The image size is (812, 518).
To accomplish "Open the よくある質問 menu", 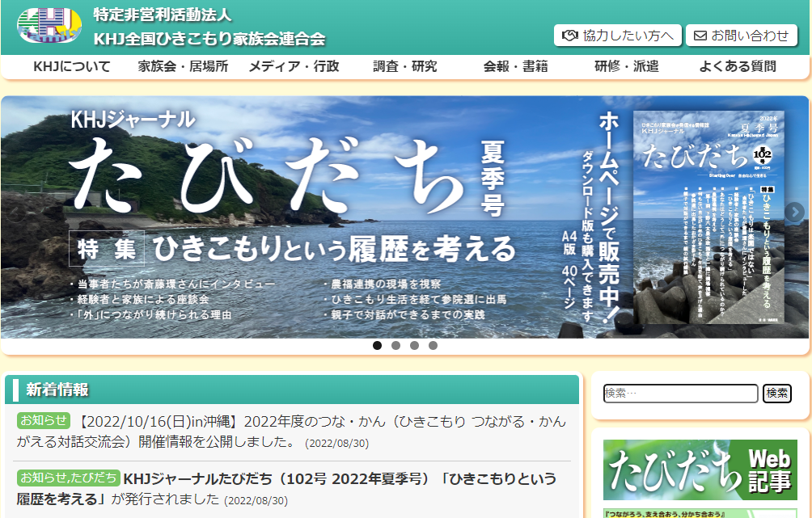I will pyautogui.click(x=738, y=66).
